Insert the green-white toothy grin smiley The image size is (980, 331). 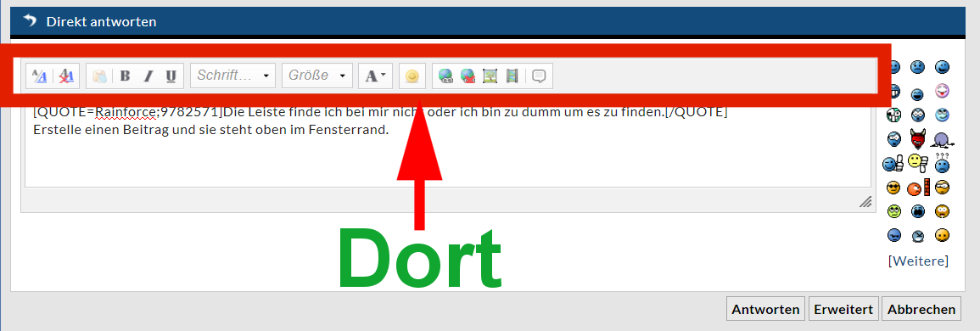[x=894, y=115]
